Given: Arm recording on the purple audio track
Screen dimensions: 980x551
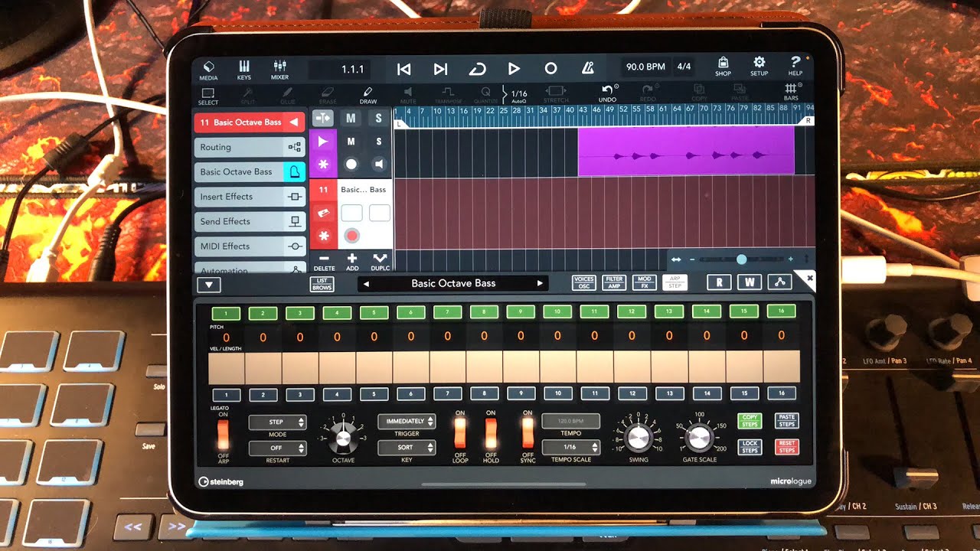Looking at the screenshot, I should pyautogui.click(x=351, y=164).
